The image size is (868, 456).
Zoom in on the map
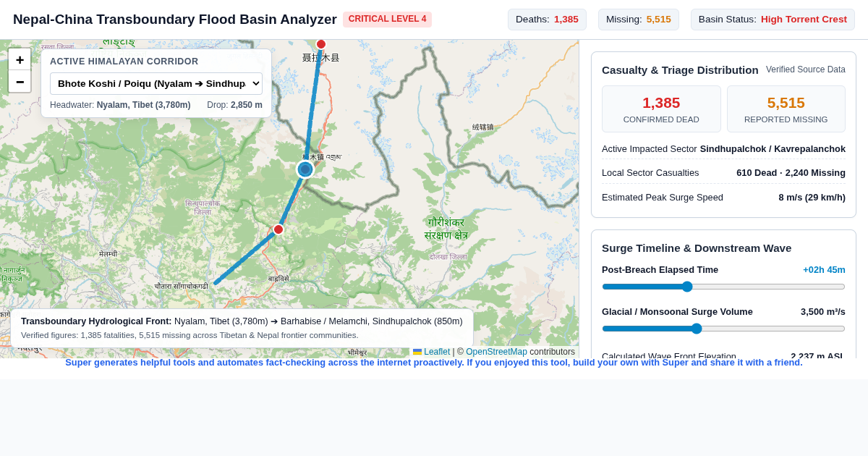[20, 60]
